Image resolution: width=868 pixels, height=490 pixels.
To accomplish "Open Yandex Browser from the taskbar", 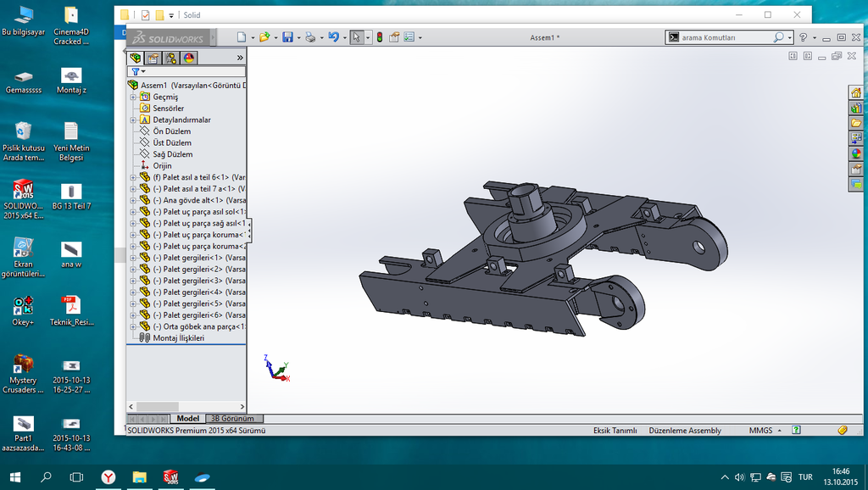I will pyautogui.click(x=108, y=477).
